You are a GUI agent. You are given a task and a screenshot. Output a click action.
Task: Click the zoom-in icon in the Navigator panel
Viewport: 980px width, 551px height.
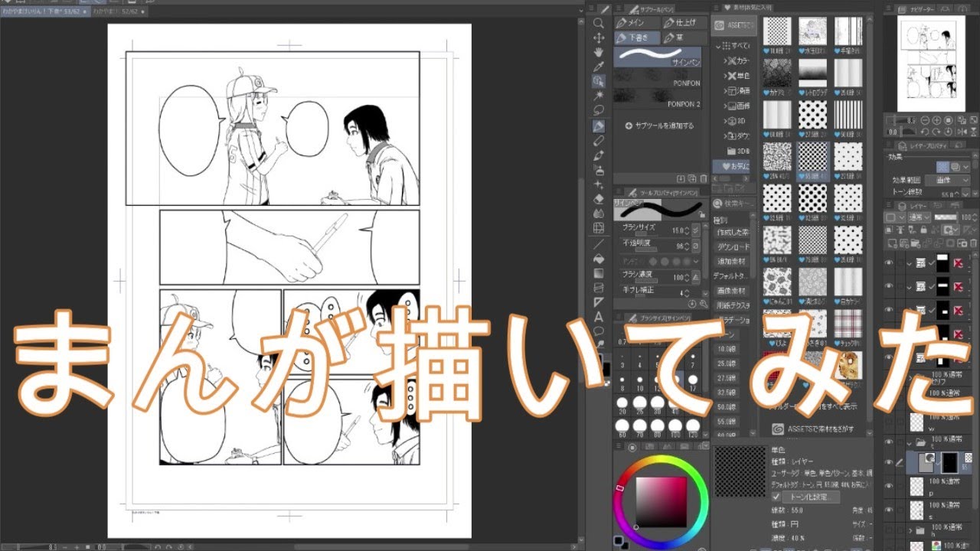point(936,120)
